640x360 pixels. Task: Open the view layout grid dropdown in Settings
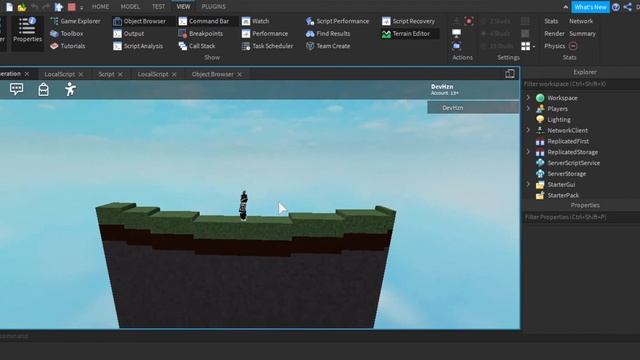[528, 46]
